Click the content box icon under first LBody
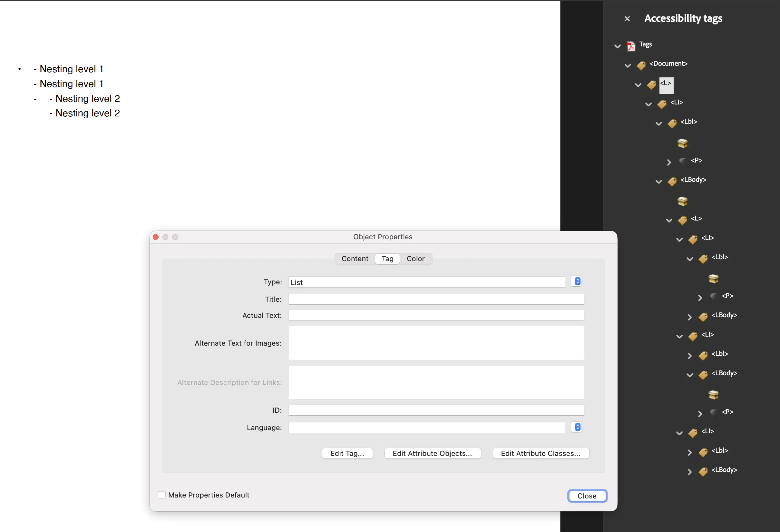Screen dimensions: 780x532 (682, 201)
